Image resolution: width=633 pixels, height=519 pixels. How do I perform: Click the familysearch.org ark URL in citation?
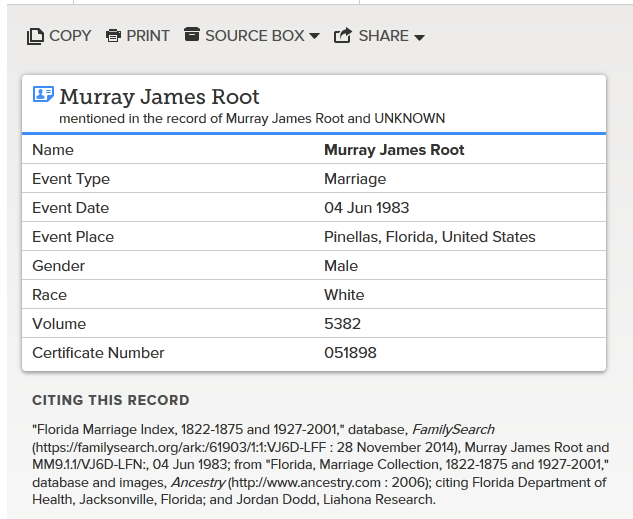(181, 448)
